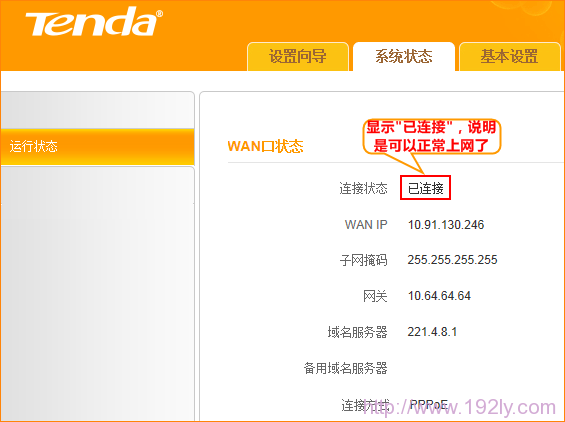Viewport: 565px width, 422px height.
Task: Open the www.192ly.com watermark link
Action: tap(459, 408)
